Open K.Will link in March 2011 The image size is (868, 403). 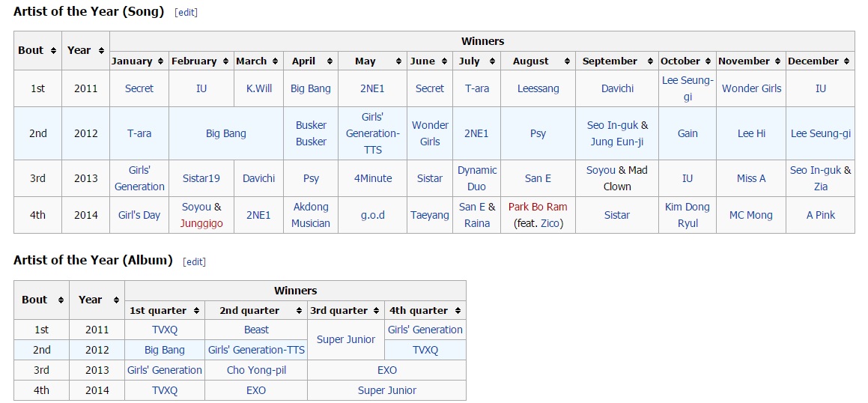coord(259,88)
